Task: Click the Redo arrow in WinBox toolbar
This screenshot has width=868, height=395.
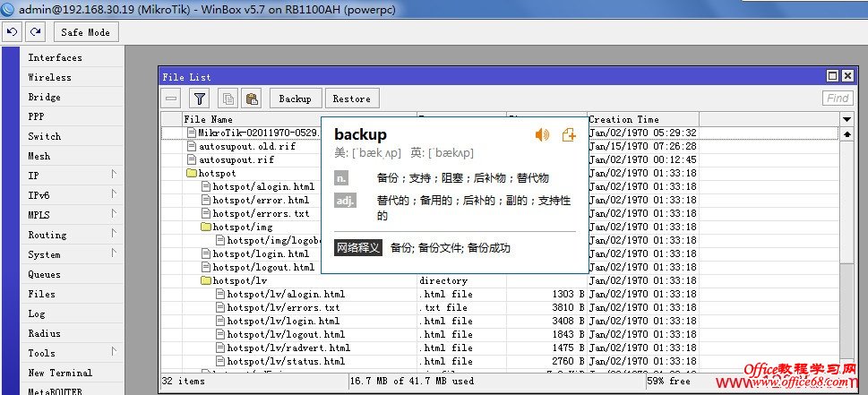Action: (36, 32)
